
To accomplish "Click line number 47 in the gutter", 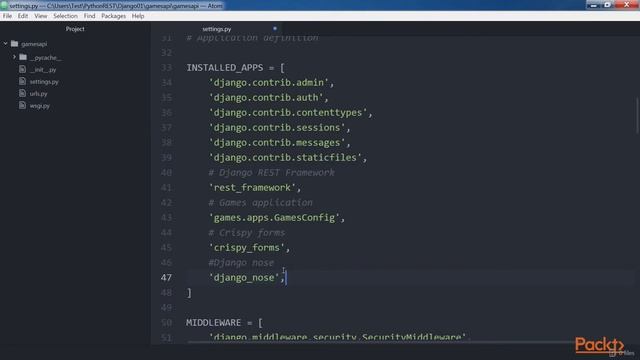I will (167, 278).
